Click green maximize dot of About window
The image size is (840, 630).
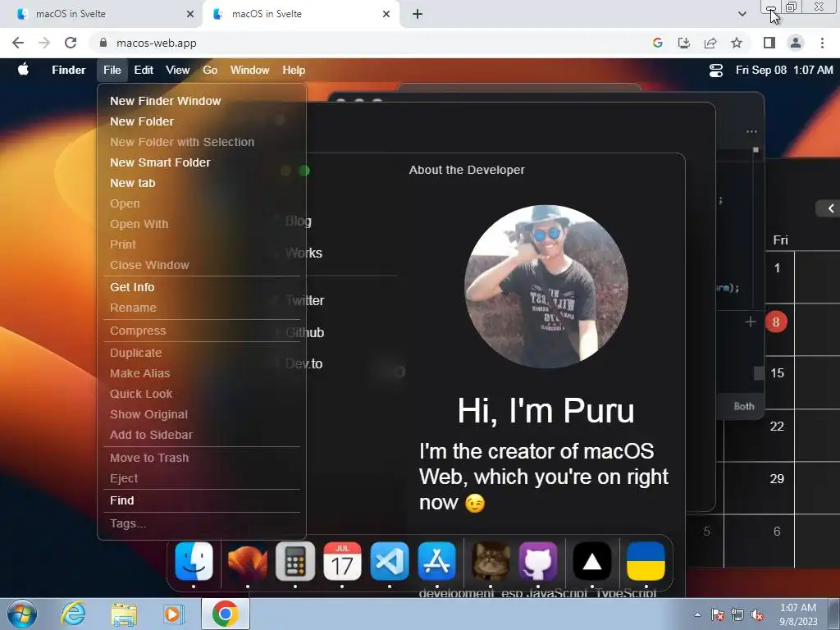coord(304,171)
